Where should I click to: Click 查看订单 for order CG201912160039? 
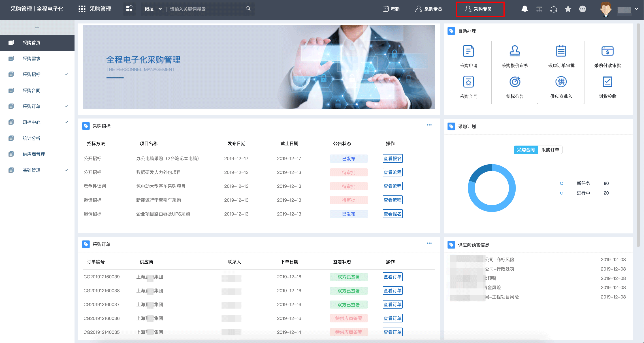tap(392, 277)
